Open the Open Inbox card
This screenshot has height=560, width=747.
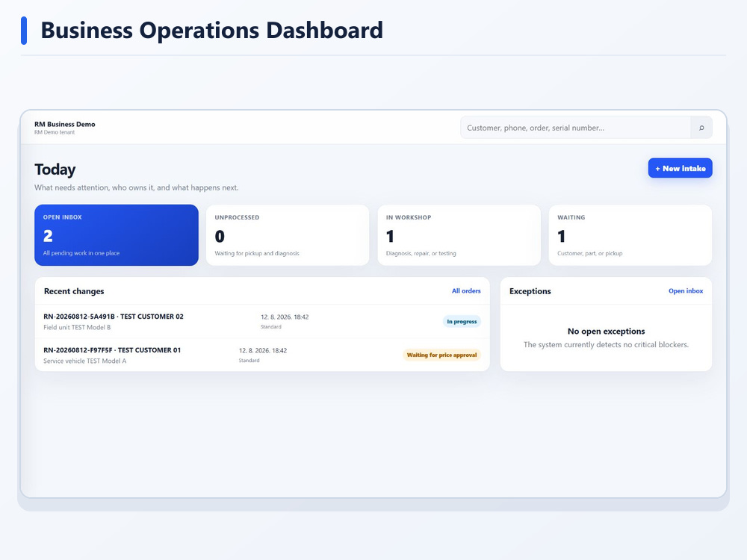(117, 235)
